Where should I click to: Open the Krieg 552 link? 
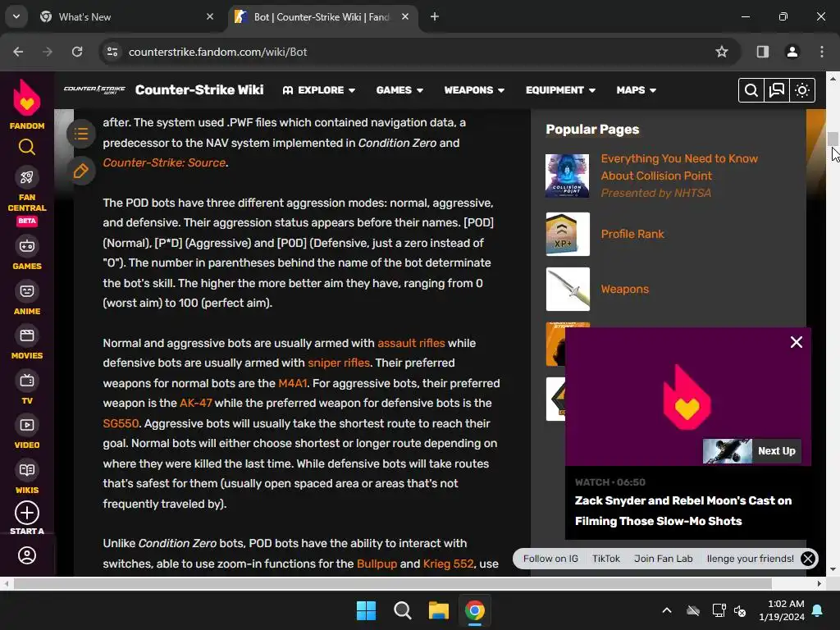point(449,564)
